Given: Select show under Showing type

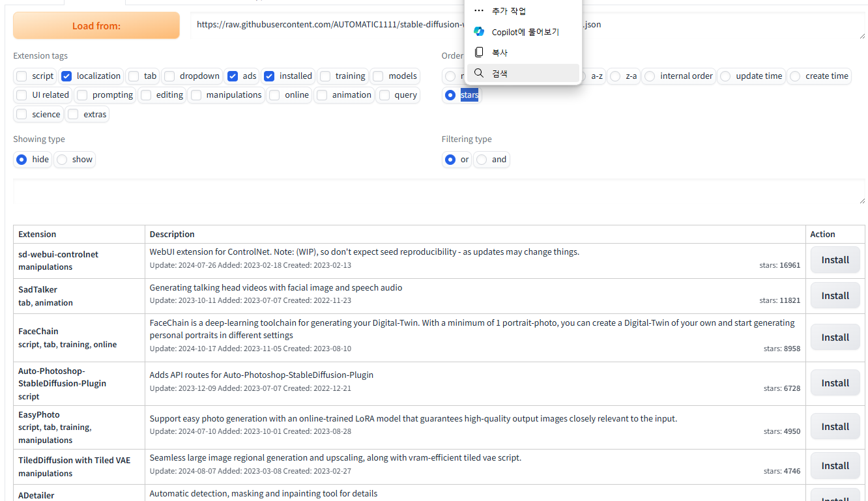Looking at the screenshot, I should click(62, 160).
